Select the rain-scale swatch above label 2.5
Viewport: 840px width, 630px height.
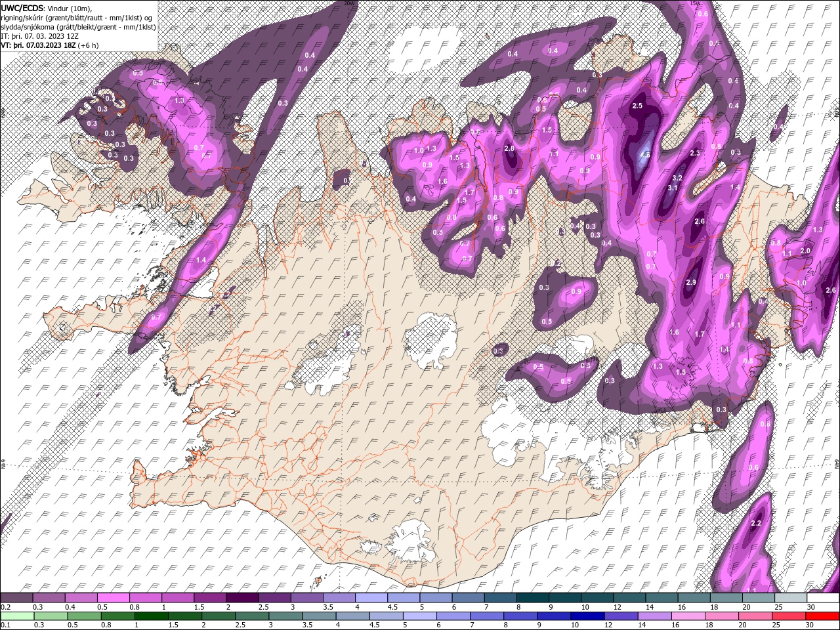point(252,616)
